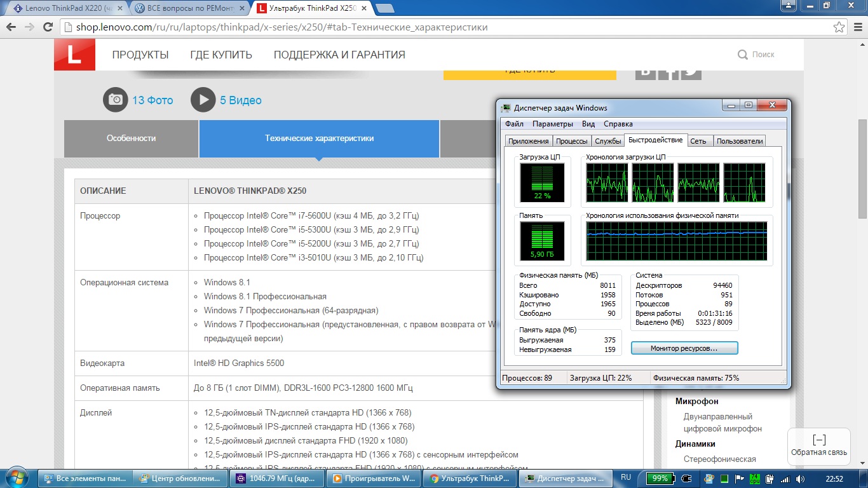Click the Время работы 0:01:31:16 value
Screen dimensions: 868x488
[x=715, y=313]
